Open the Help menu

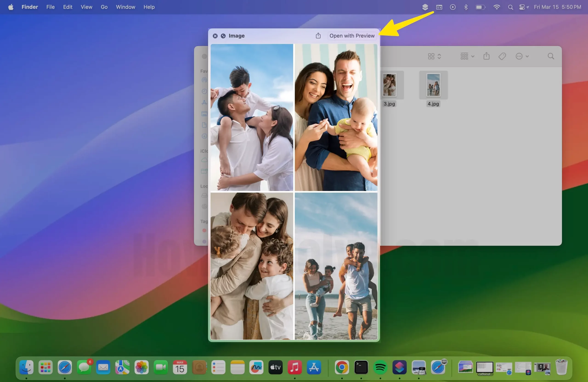[149, 7]
